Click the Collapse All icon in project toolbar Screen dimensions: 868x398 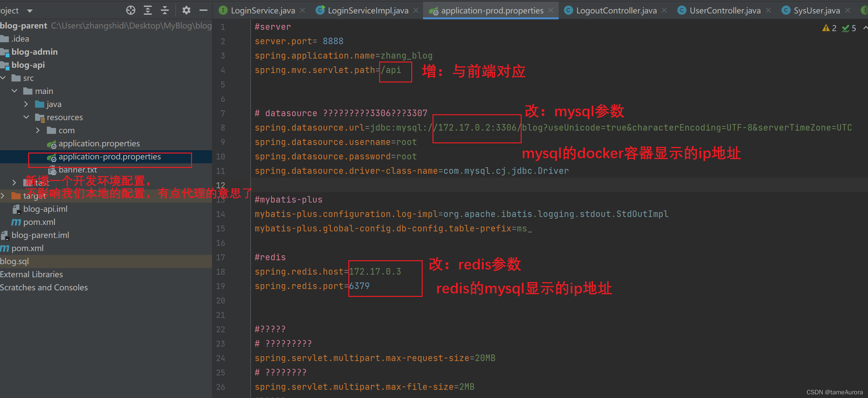coord(164,10)
